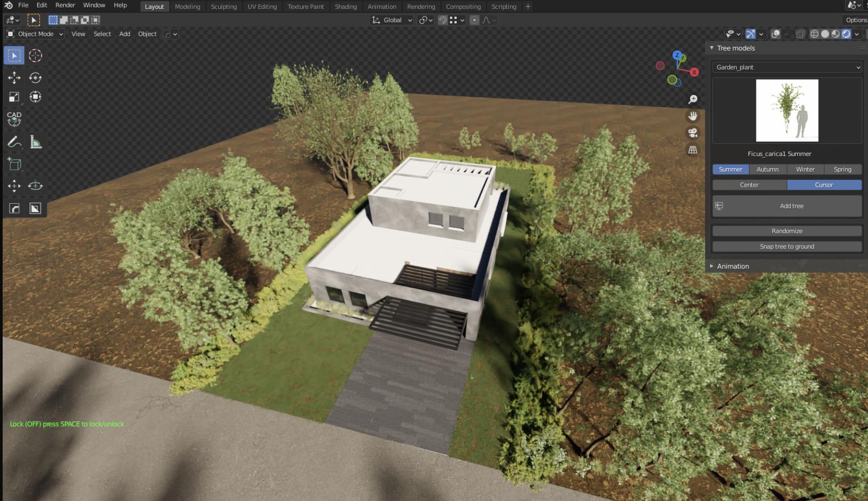
Task: Pick the Measure tool
Action: pos(35,142)
